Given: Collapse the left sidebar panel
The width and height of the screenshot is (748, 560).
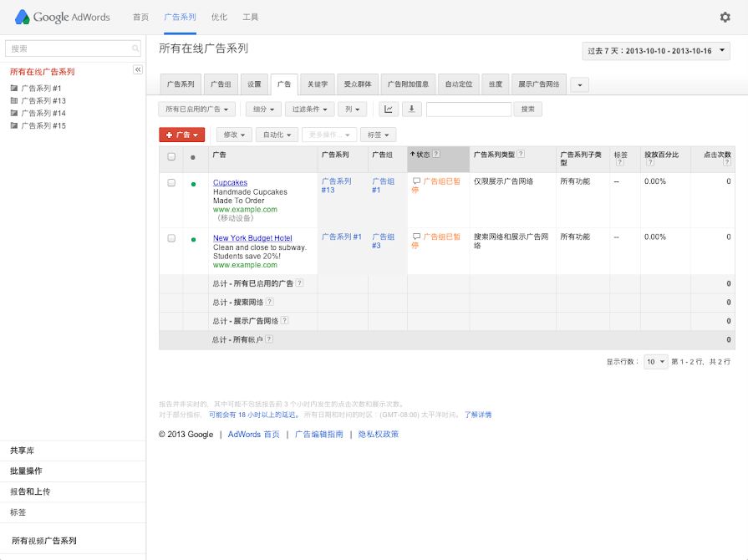Looking at the screenshot, I should [138, 70].
